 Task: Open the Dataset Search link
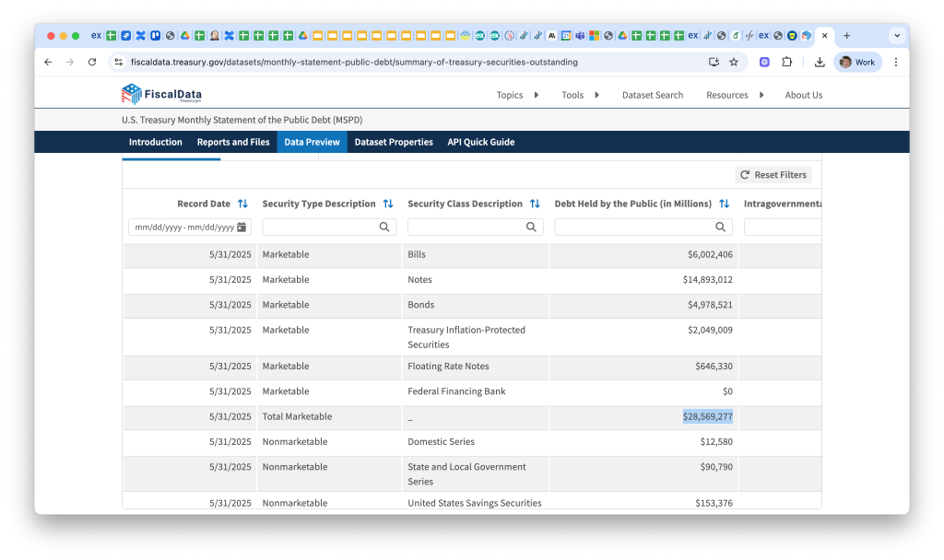click(x=653, y=95)
